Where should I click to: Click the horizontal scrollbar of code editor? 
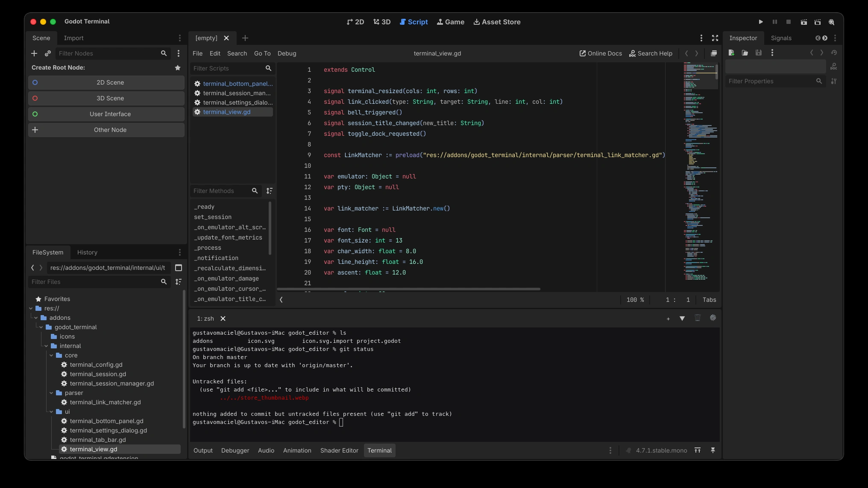click(409, 289)
